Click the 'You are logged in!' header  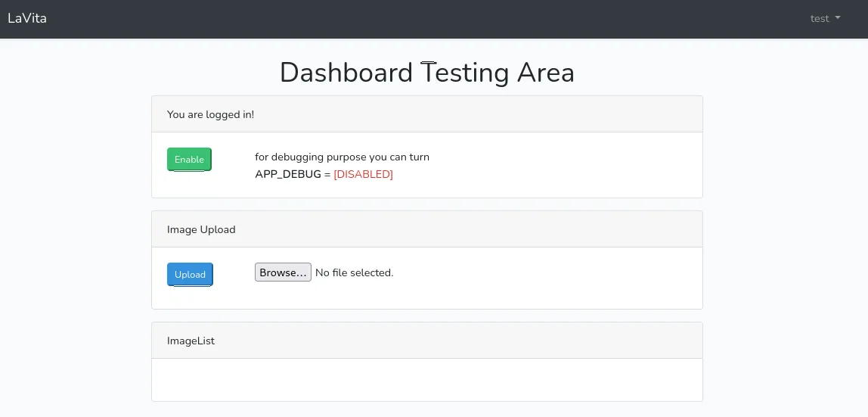(x=426, y=114)
